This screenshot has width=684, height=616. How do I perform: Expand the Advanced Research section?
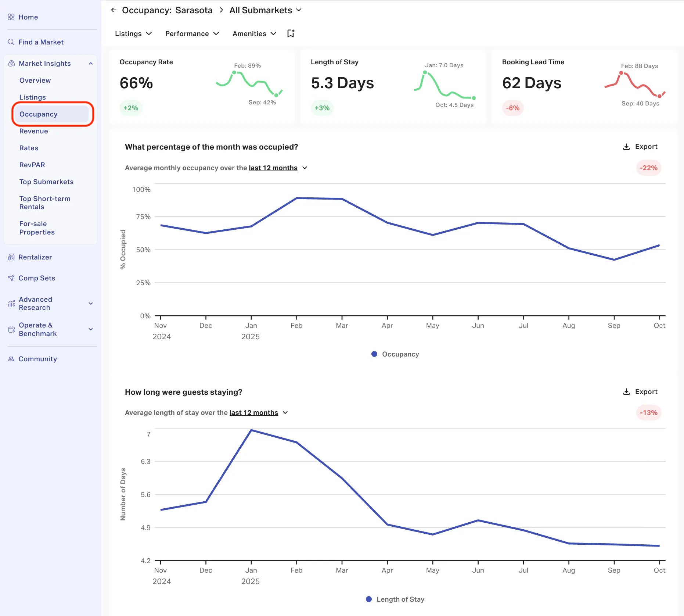coord(90,304)
